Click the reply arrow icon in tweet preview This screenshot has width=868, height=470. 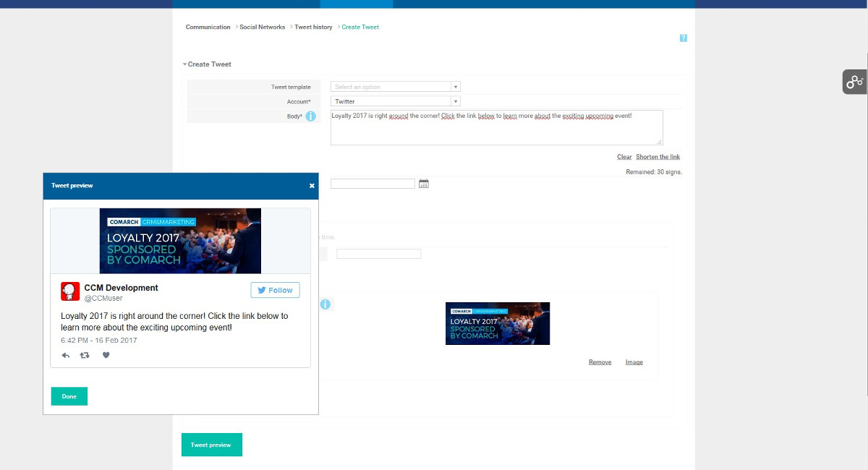66,355
